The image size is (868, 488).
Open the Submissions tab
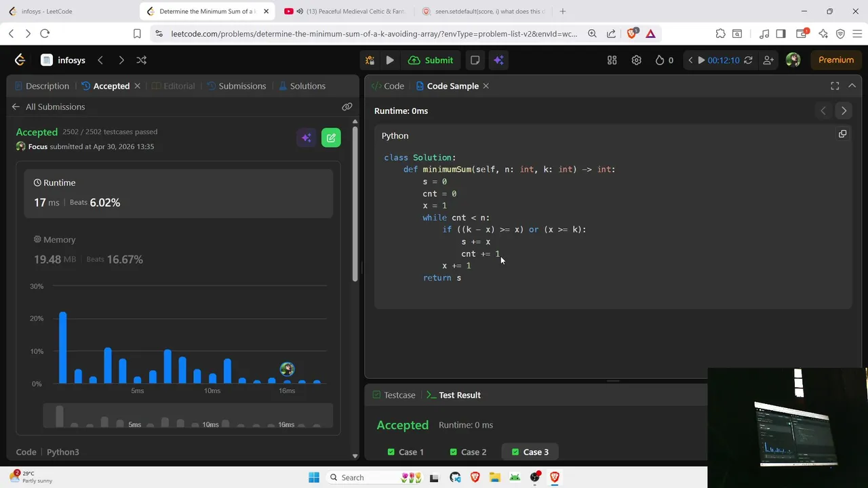[x=237, y=86]
